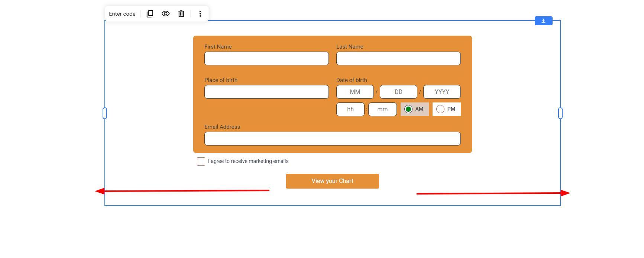Check the marketing emails agreement box

pos(201,161)
